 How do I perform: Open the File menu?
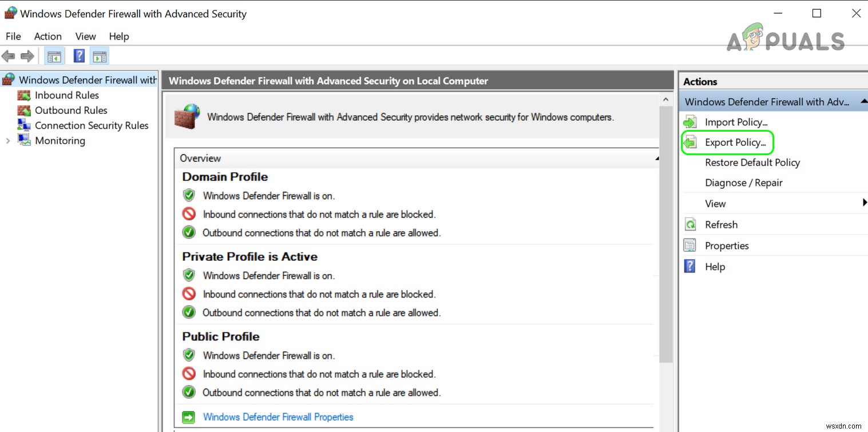coord(13,36)
